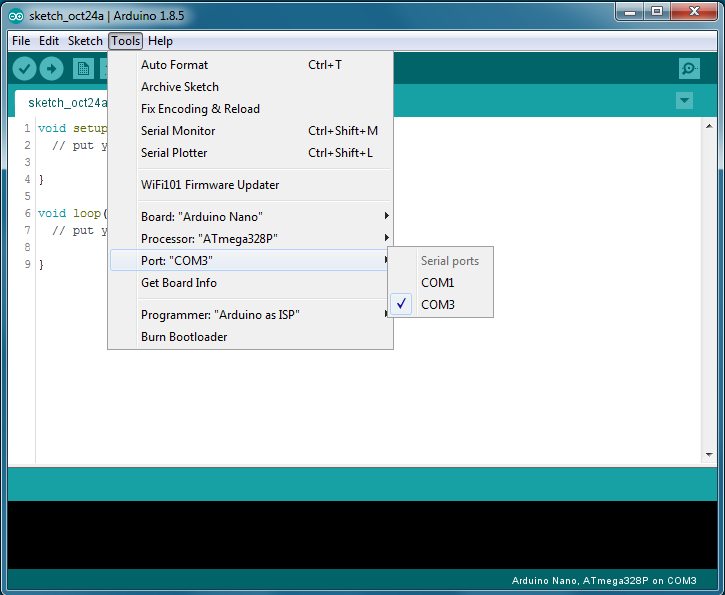The image size is (725, 595).
Task: Switch to the sketch_oct24a tab
Action: point(62,103)
